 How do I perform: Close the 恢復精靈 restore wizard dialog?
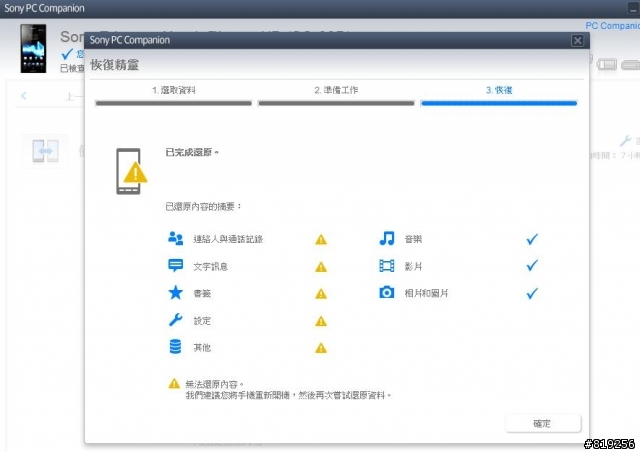(x=577, y=40)
